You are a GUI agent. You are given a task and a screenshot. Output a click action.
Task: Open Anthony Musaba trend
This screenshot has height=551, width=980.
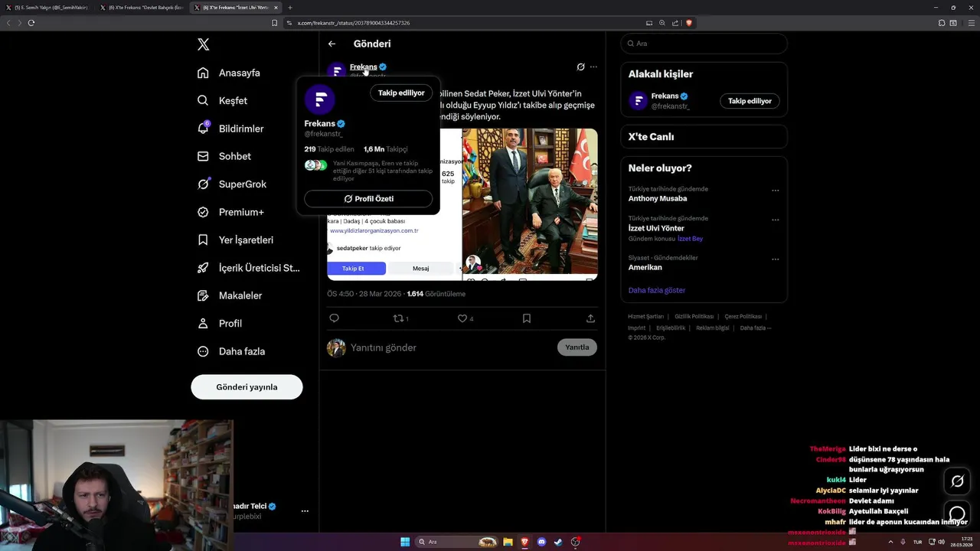pos(658,198)
